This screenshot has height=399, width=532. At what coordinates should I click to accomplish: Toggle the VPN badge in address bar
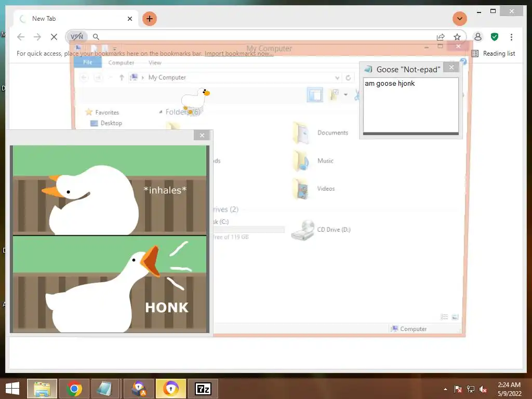pos(77,37)
